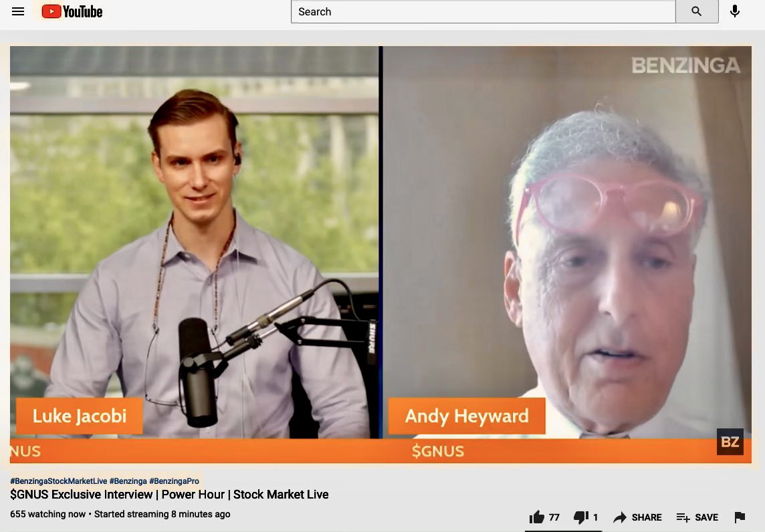Click the magnifying glass search button
The image size is (765, 532).
(697, 11)
